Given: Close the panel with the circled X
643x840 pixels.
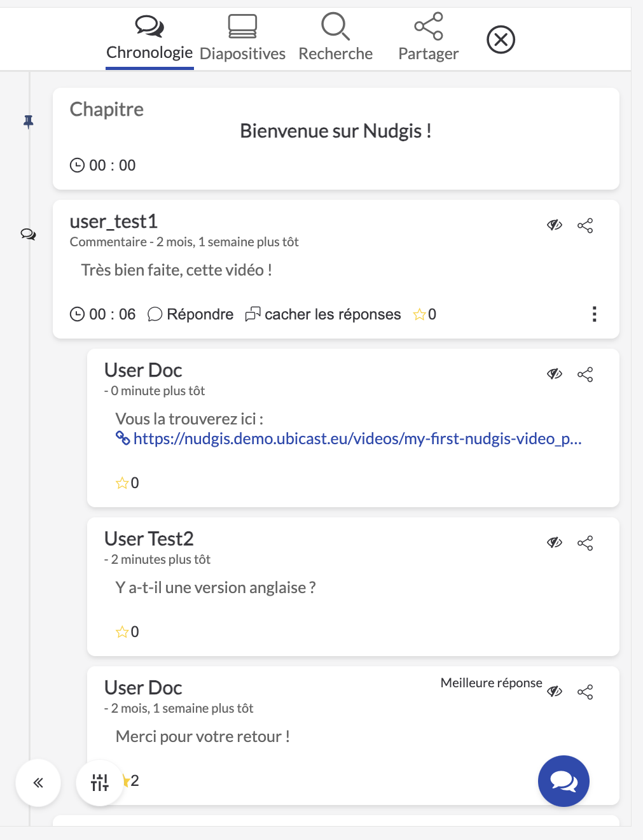Looking at the screenshot, I should (501, 39).
